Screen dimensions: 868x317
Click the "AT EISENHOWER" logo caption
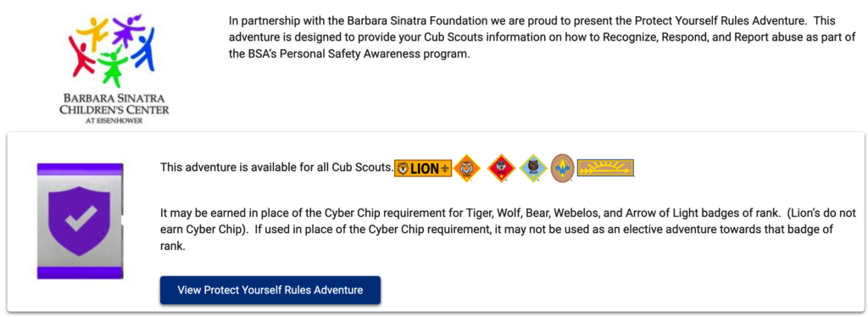(x=114, y=120)
